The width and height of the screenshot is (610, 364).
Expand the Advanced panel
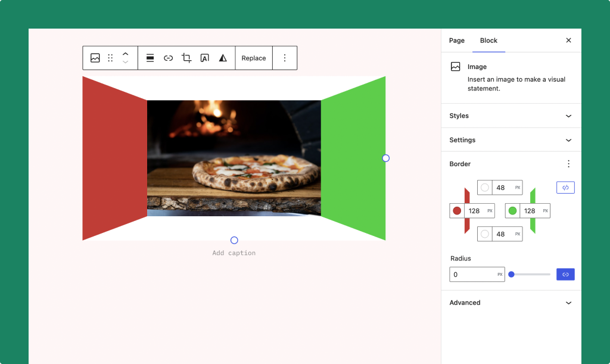(x=511, y=303)
